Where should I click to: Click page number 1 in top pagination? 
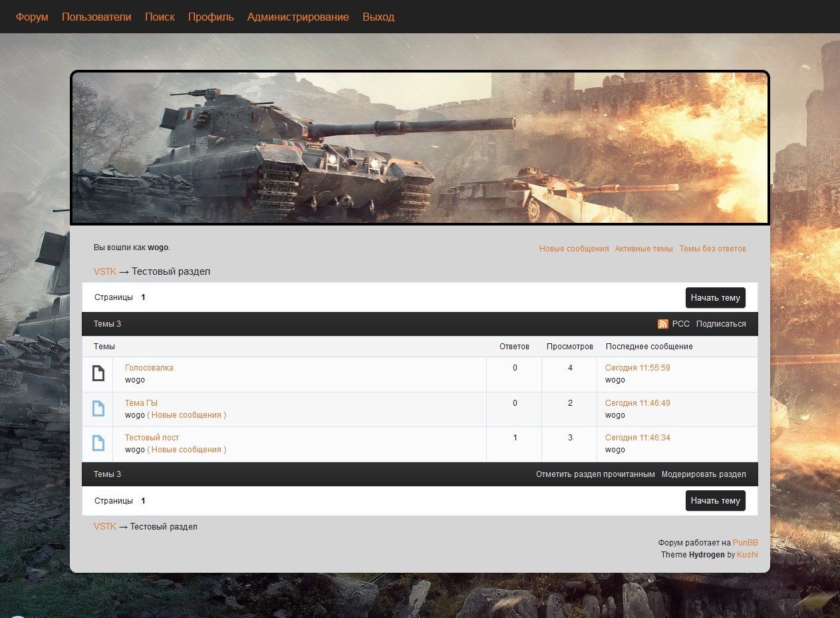143,297
